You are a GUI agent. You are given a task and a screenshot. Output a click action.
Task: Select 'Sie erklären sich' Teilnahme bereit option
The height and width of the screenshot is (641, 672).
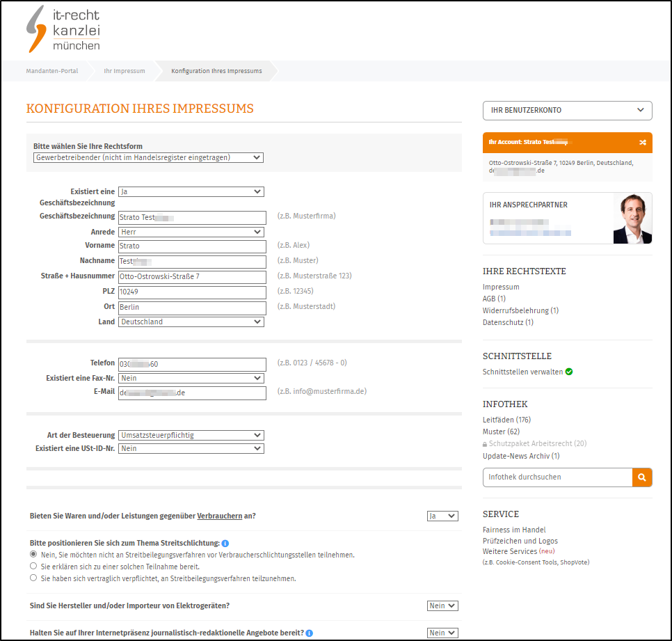click(x=33, y=567)
